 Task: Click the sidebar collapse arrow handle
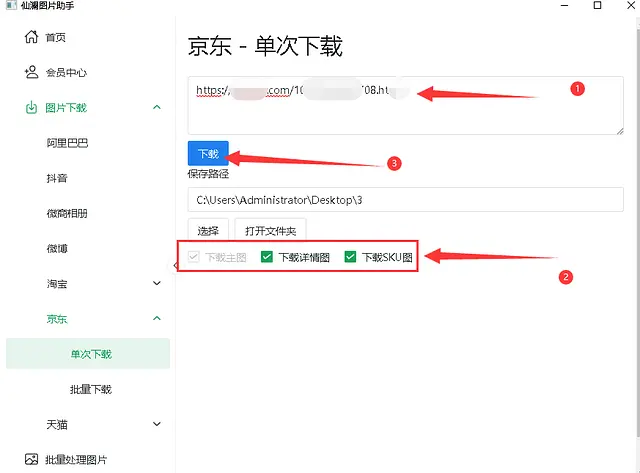click(175, 266)
